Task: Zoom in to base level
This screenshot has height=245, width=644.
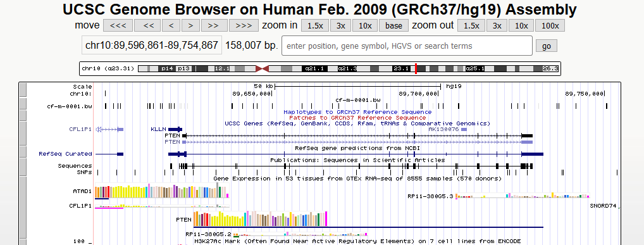Action: [393, 25]
